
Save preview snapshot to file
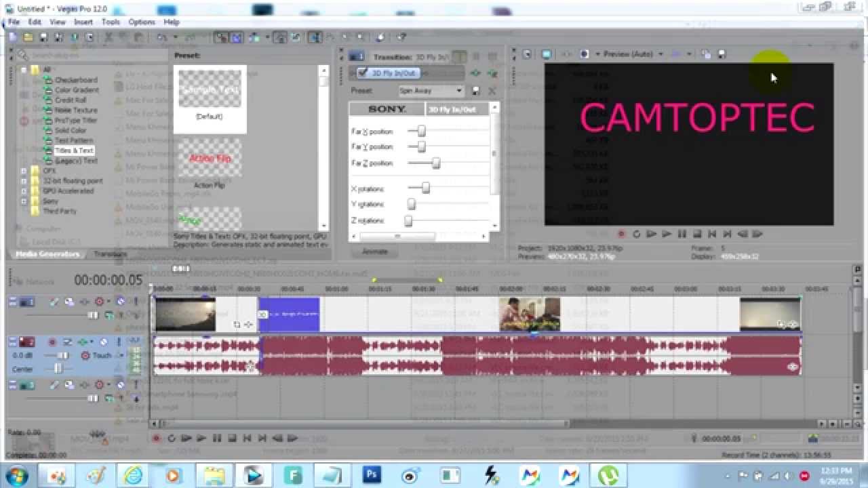(722, 54)
